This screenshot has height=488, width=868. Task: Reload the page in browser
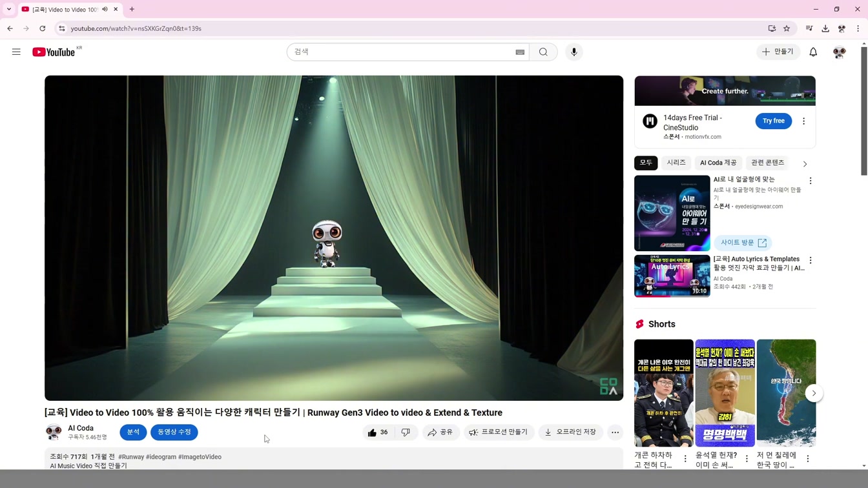point(43,28)
